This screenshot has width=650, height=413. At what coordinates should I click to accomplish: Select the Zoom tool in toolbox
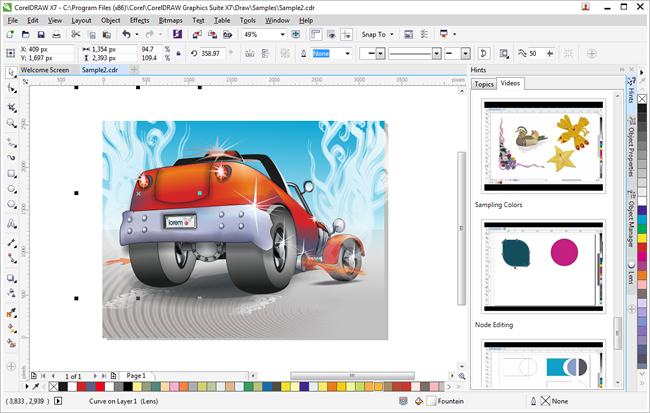(11, 123)
